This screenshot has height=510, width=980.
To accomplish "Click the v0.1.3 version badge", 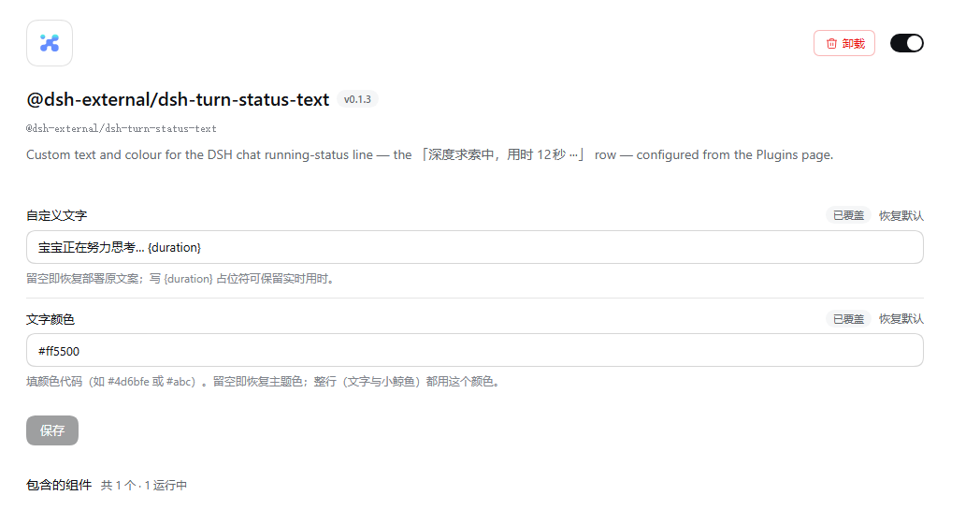I will 357,99.
